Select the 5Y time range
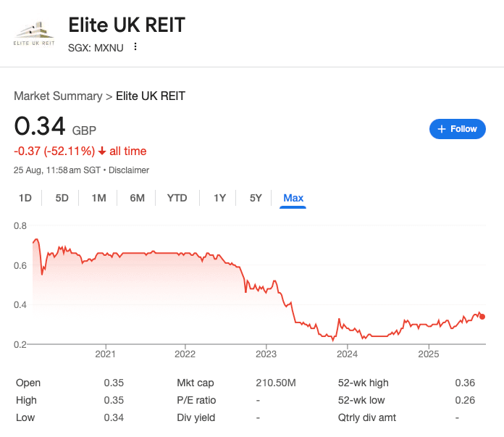The width and height of the screenshot is (504, 437). (x=256, y=198)
